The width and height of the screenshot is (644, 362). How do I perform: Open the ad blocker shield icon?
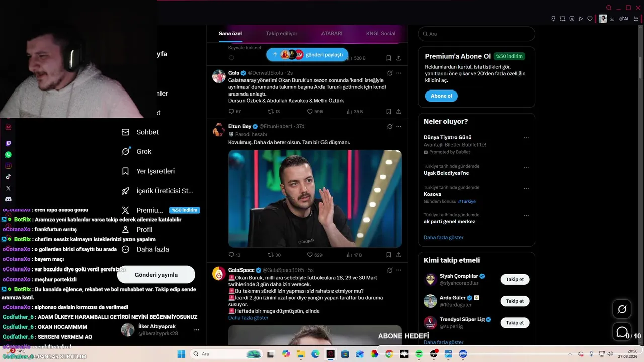click(x=572, y=19)
